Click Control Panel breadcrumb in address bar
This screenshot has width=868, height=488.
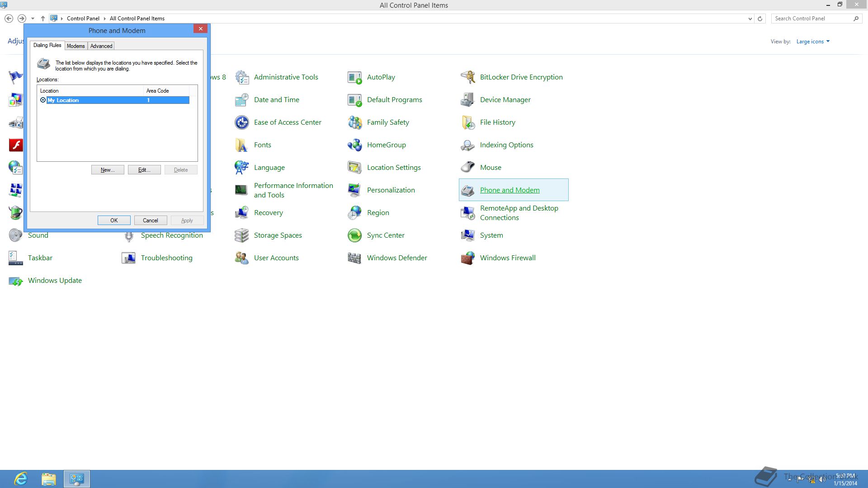(x=83, y=19)
